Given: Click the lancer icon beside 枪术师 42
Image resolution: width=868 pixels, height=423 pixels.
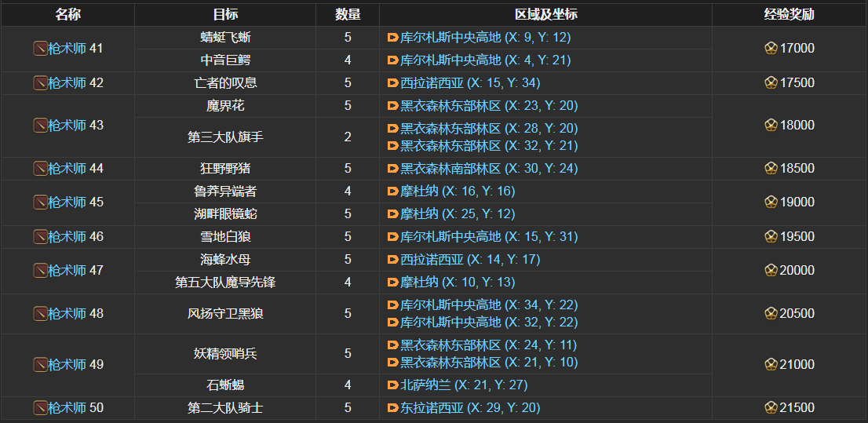Looking at the screenshot, I should click(x=40, y=83).
